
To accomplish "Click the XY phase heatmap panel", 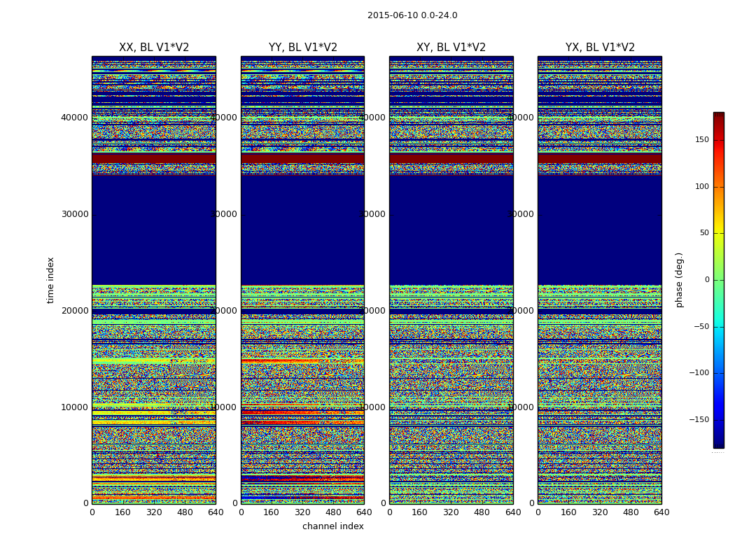I will point(451,280).
